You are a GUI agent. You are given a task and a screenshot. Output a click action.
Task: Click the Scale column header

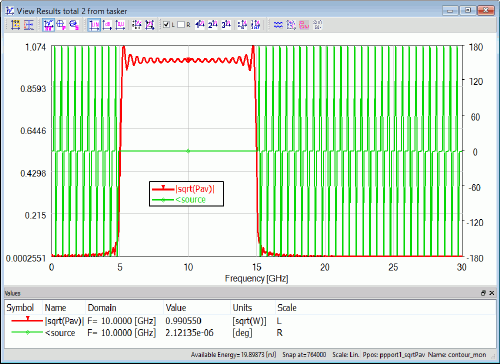coord(287,308)
